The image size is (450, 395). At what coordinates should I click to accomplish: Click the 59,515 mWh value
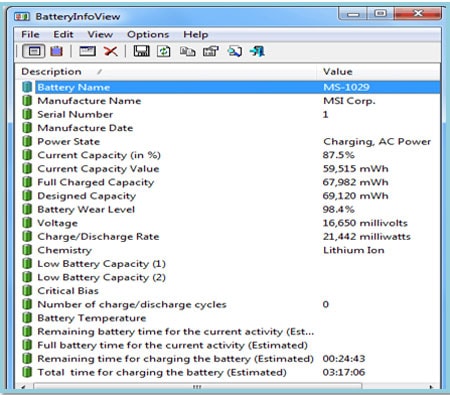pyautogui.click(x=355, y=169)
